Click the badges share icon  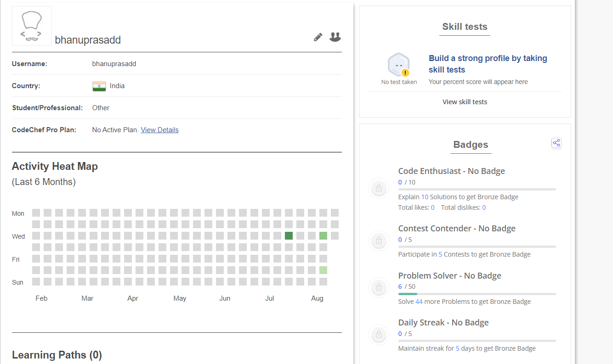[x=556, y=143]
